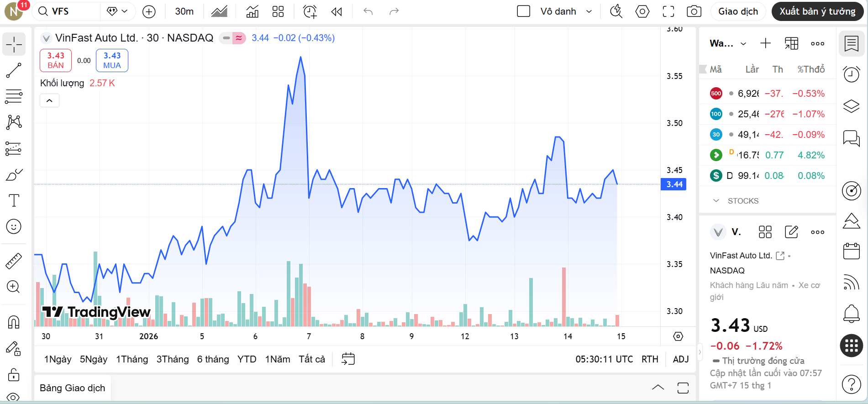Select the trend line drawing tool
The height and width of the screenshot is (404, 868).
point(14,71)
